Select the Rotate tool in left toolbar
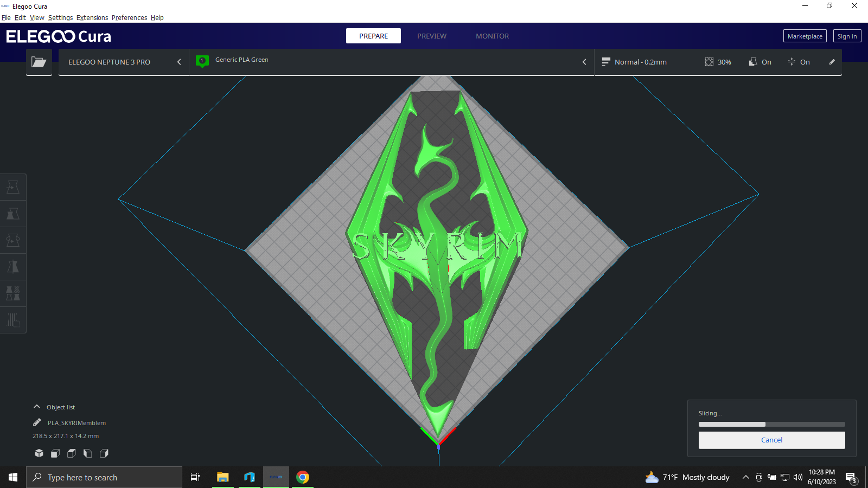The image size is (868, 488). coord(13,240)
